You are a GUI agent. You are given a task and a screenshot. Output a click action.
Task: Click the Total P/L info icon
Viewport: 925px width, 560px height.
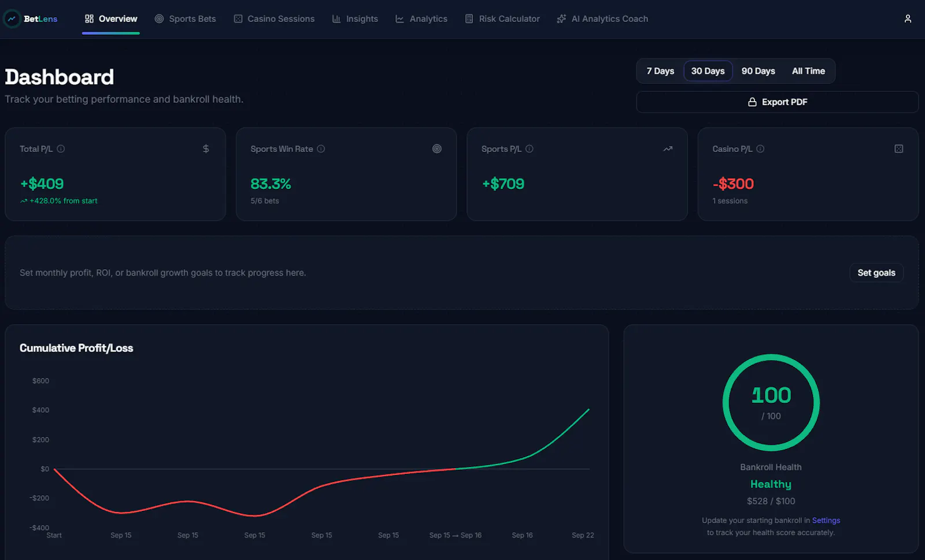61,149
